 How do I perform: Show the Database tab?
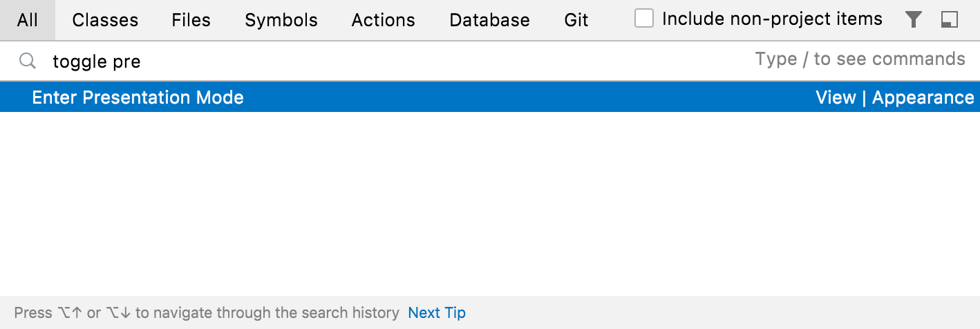pos(489,20)
